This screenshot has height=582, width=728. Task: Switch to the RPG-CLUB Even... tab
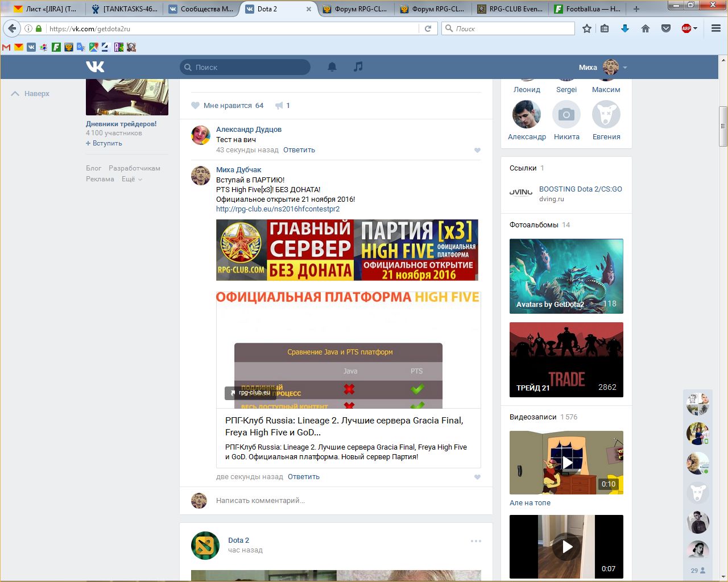click(510, 9)
